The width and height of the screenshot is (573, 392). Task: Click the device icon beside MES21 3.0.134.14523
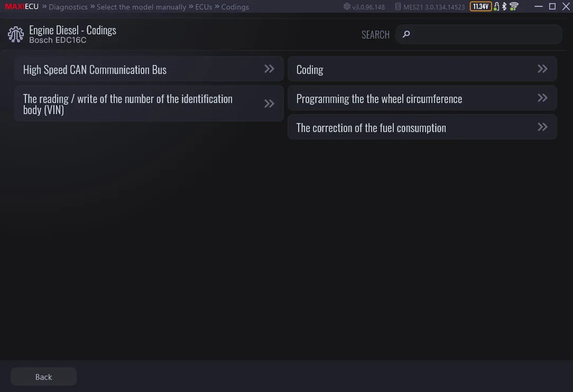398,6
